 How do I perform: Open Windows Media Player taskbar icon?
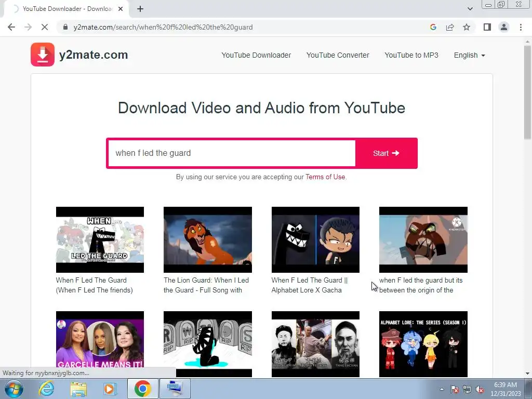point(110,389)
